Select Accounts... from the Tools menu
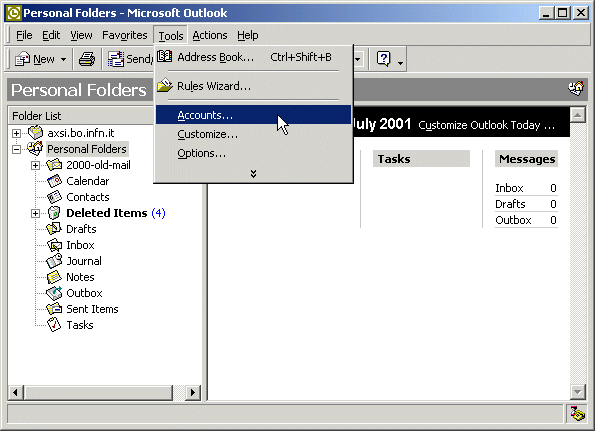This screenshot has height=431, width=595. click(x=253, y=115)
